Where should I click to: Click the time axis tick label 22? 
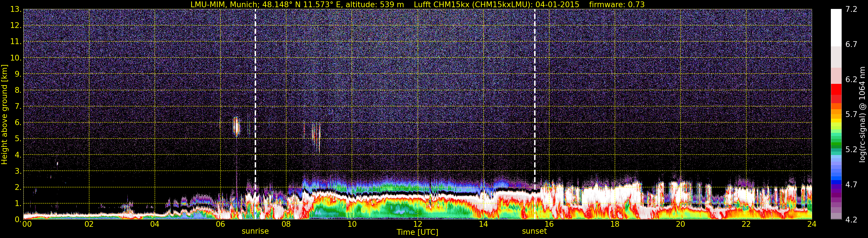[x=746, y=224]
